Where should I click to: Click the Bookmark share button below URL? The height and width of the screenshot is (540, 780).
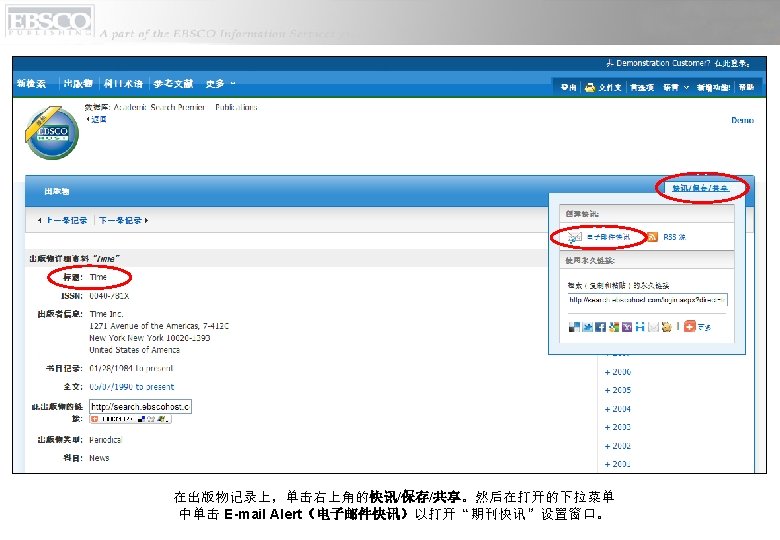click(130, 419)
